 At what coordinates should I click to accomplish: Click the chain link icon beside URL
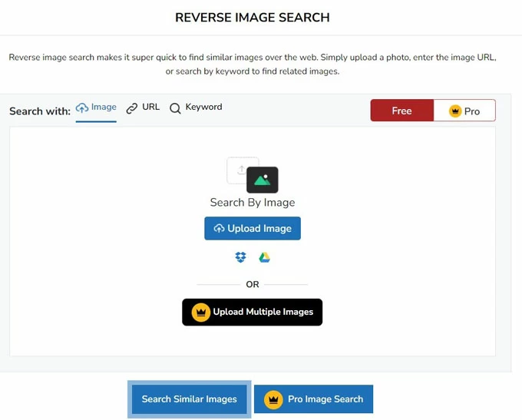(132, 108)
